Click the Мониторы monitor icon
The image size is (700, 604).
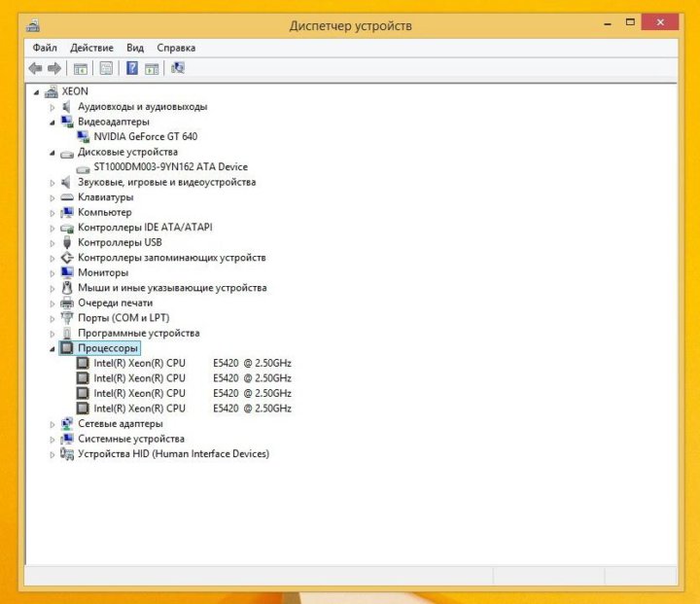click(67, 273)
